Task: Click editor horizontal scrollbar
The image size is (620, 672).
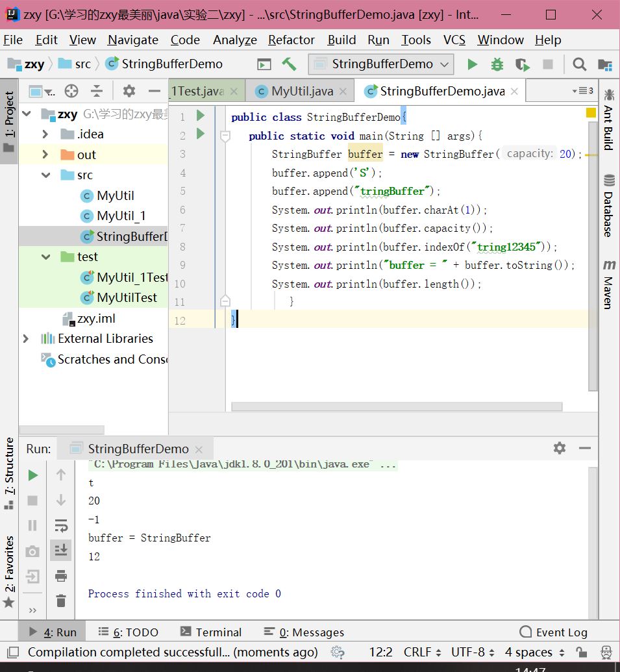Action: point(397,406)
